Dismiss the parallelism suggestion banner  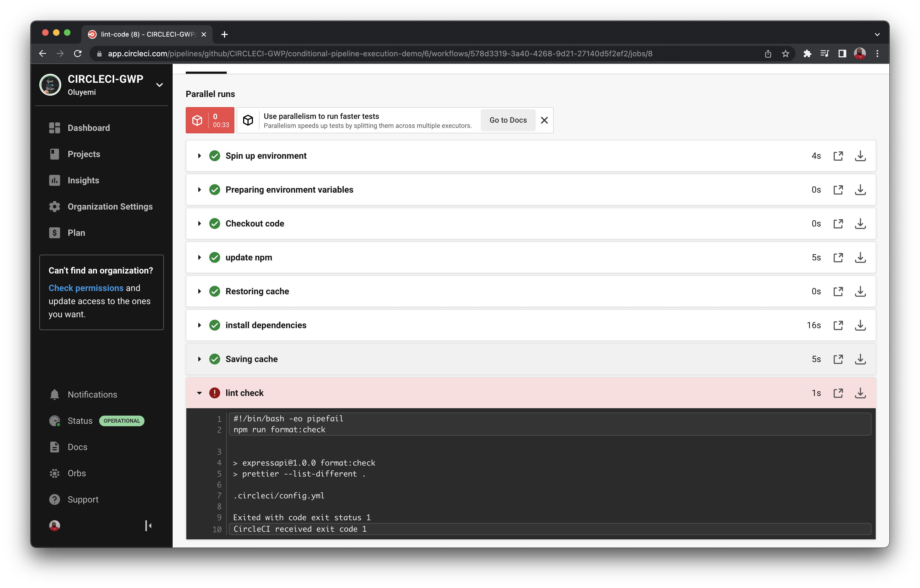544,120
